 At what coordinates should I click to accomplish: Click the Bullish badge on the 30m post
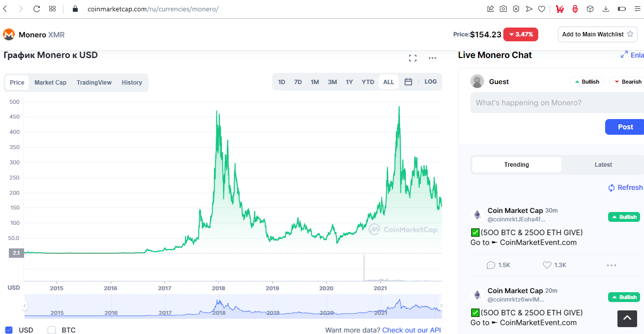[624, 217]
